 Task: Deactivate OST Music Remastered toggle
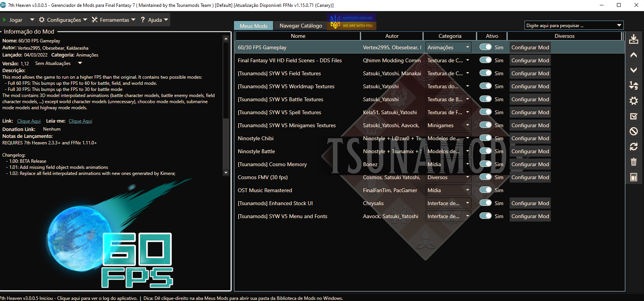point(486,190)
